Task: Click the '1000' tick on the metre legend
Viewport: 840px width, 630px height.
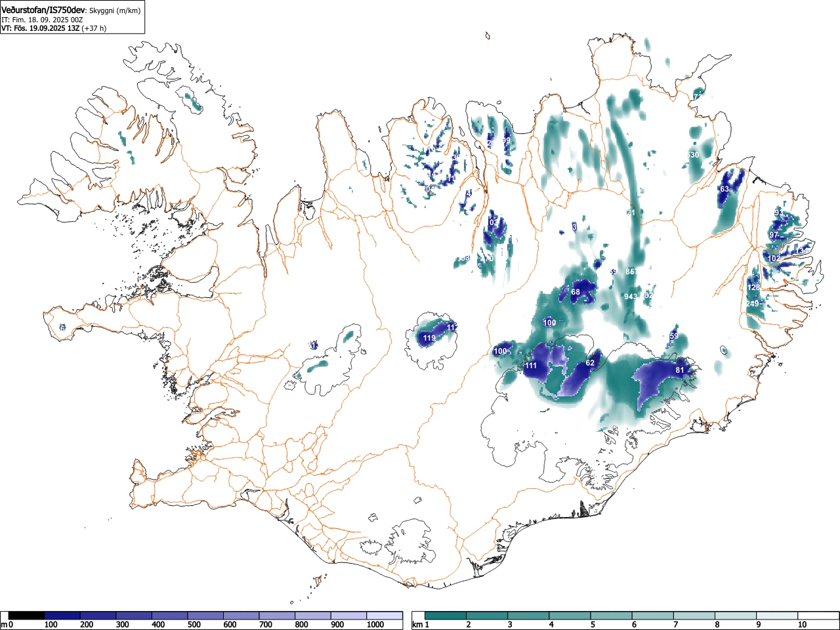Action: coord(375,625)
